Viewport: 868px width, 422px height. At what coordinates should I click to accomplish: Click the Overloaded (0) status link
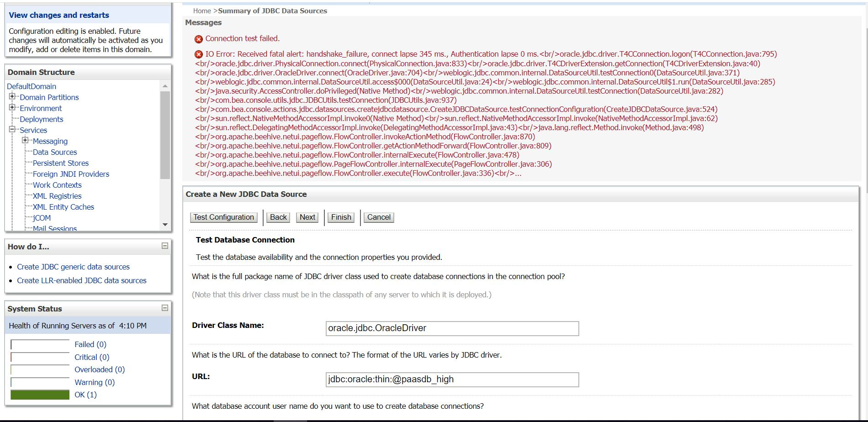100,369
